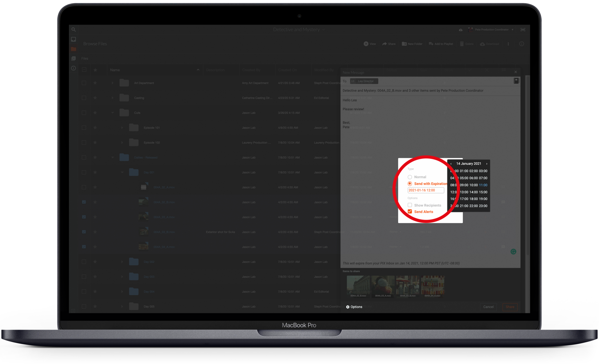The width and height of the screenshot is (599, 364).
Task: Click the search magnifier icon in sidebar
Action: 73,29
